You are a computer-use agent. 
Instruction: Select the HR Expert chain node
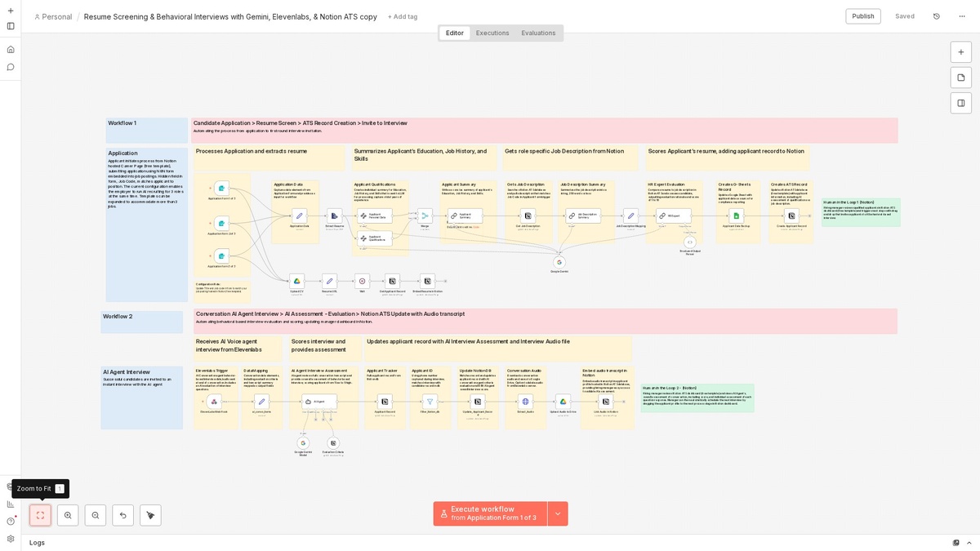[x=673, y=216]
